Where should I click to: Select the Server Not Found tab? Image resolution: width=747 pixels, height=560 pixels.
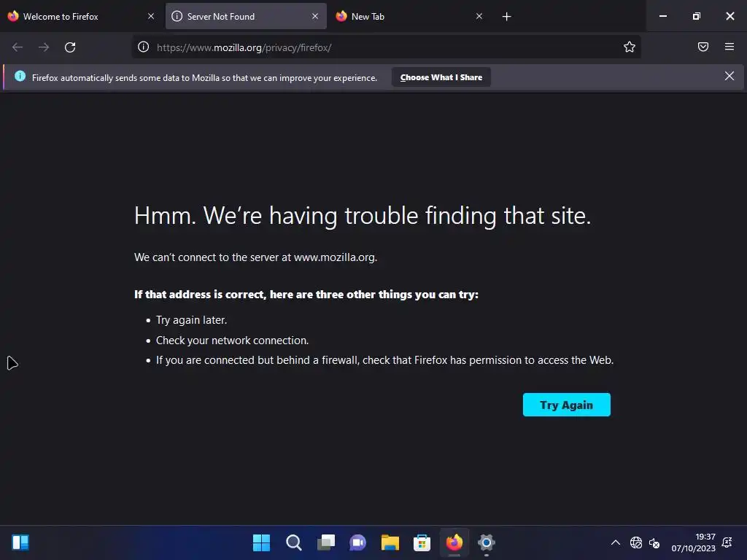[247, 16]
